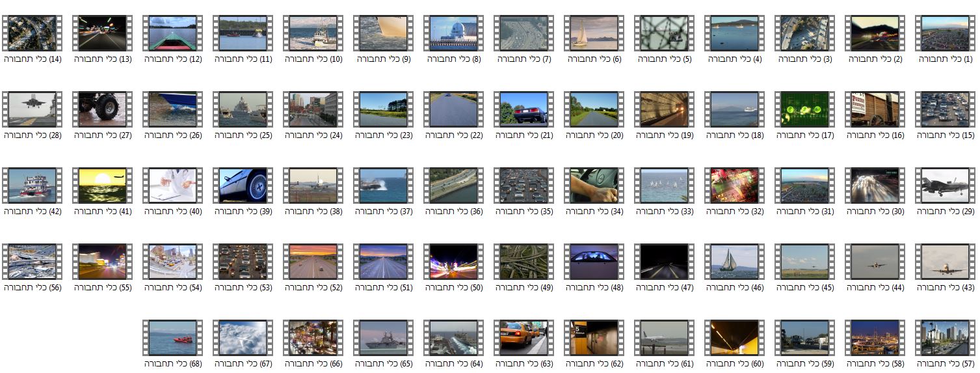Image resolution: width=980 pixels, height=373 pixels.
Task: Click file name כלי תחבורה (4)
Action: (x=735, y=59)
